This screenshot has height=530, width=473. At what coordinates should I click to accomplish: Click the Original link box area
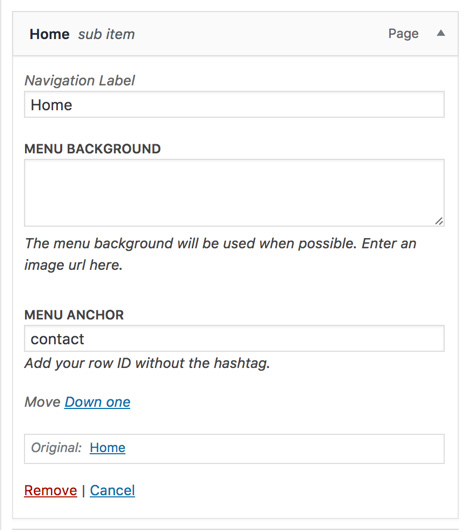234,449
